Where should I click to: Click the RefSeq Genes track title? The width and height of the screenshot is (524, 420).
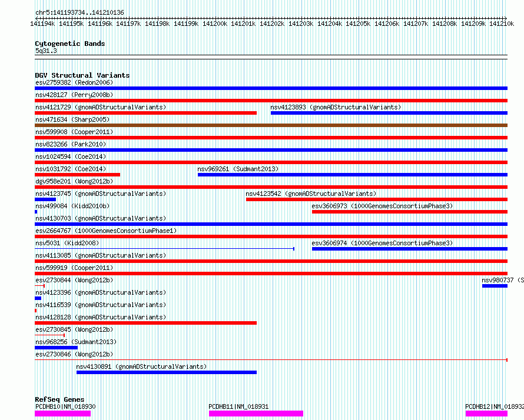click(59, 399)
